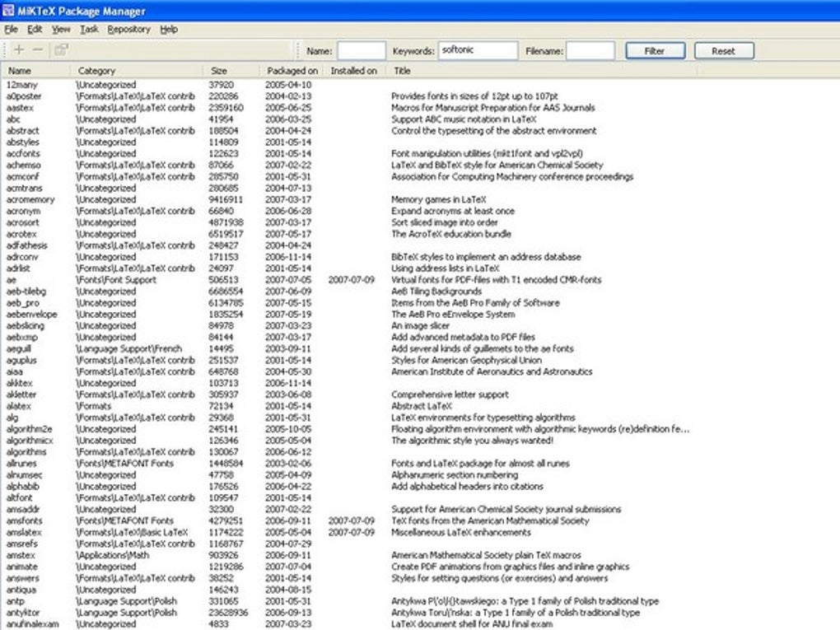840x630 pixels.
Task: Open the View menu
Action: [x=61, y=30]
